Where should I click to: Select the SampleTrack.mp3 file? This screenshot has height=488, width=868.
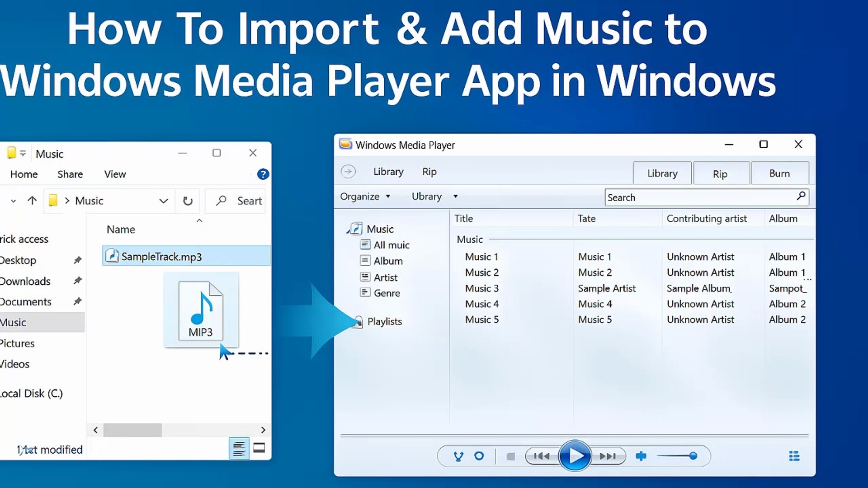pos(161,257)
